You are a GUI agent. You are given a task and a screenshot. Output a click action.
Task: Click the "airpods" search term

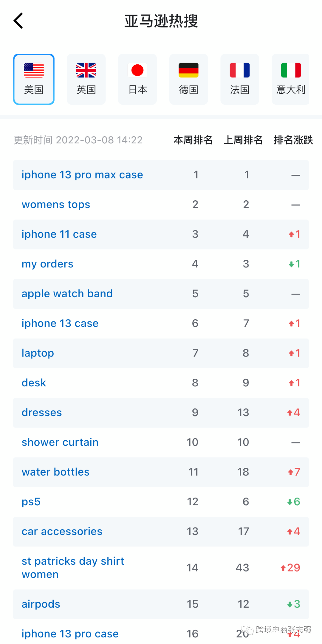tap(41, 604)
